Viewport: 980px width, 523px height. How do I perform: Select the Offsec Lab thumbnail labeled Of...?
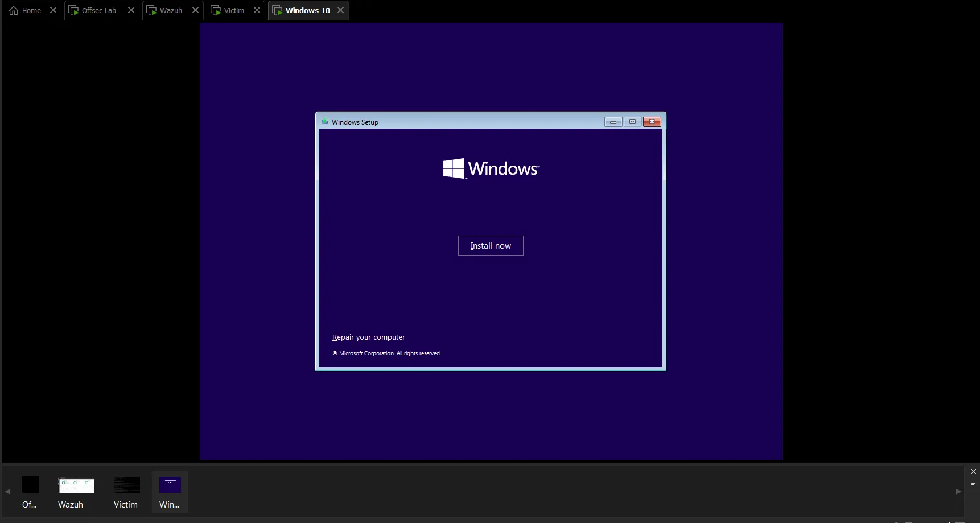click(x=30, y=492)
